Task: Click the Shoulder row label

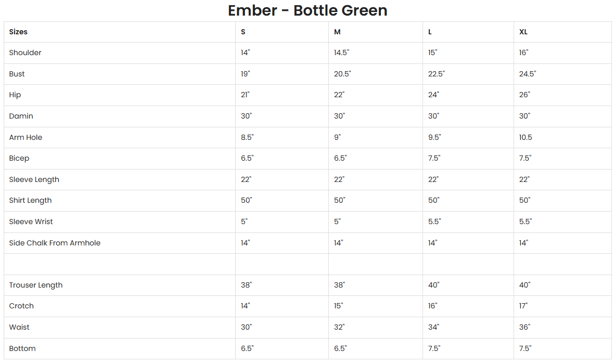Action: pyautogui.click(x=25, y=53)
